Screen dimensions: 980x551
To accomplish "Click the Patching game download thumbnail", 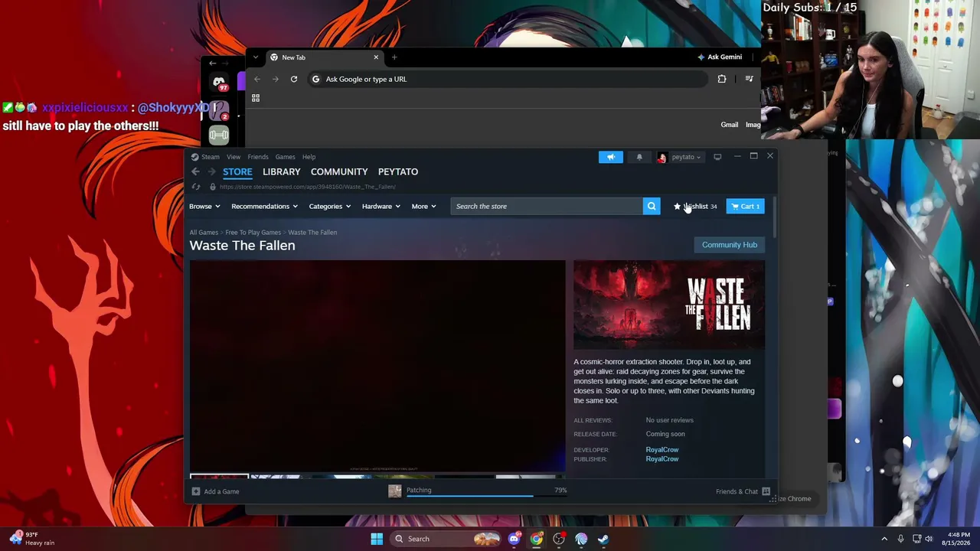I will pyautogui.click(x=394, y=491).
